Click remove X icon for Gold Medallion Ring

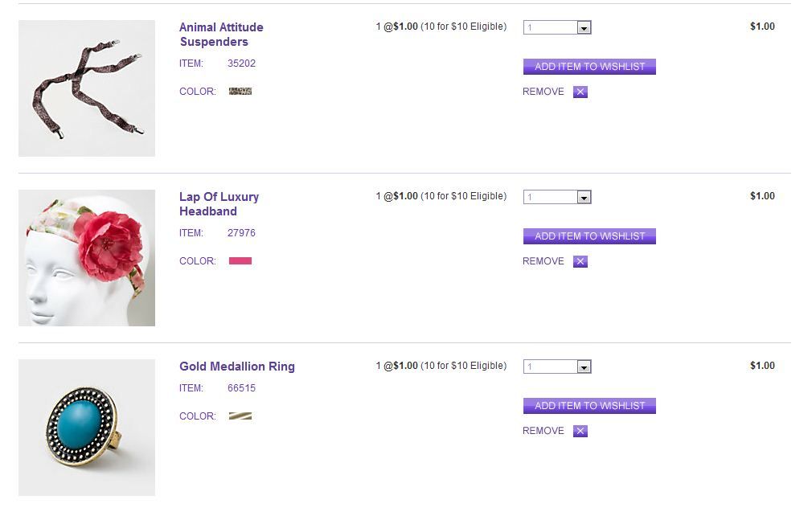coord(580,431)
